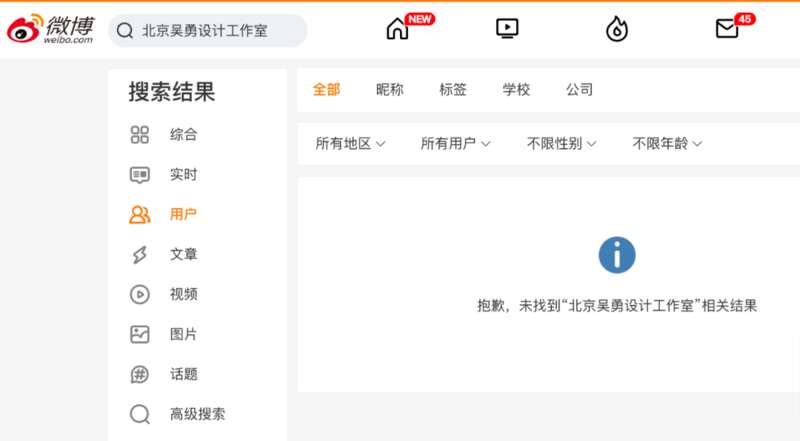Switch to the 公司 tab
Image resolution: width=800 pixels, height=441 pixels.
click(580, 90)
